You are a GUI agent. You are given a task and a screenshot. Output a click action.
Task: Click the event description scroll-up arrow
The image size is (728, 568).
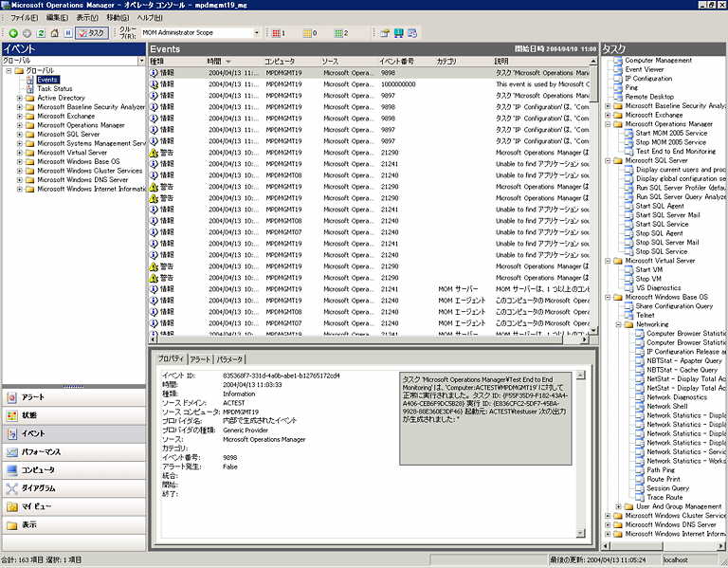click(581, 376)
